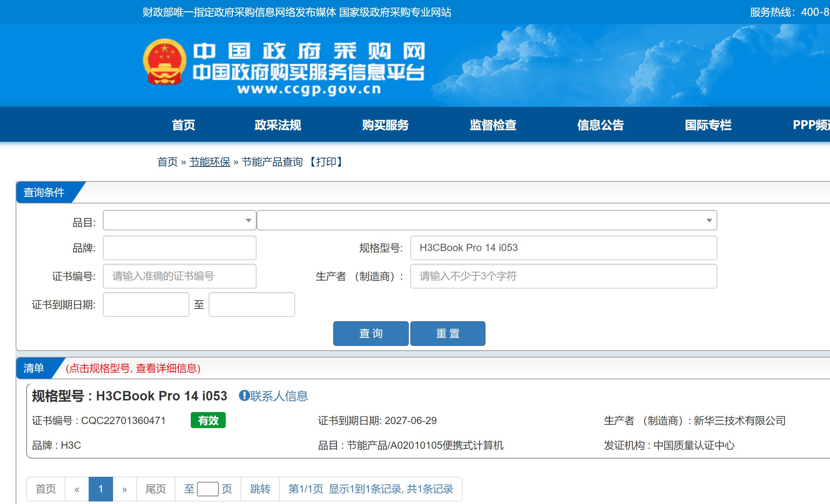
Task: Click the record count summary text
Action: 371,489
